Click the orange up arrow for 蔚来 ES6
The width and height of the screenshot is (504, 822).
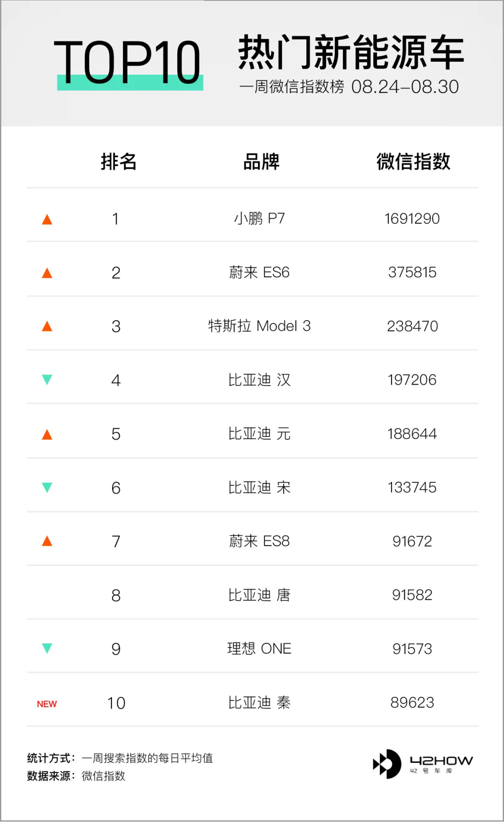coord(47,273)
